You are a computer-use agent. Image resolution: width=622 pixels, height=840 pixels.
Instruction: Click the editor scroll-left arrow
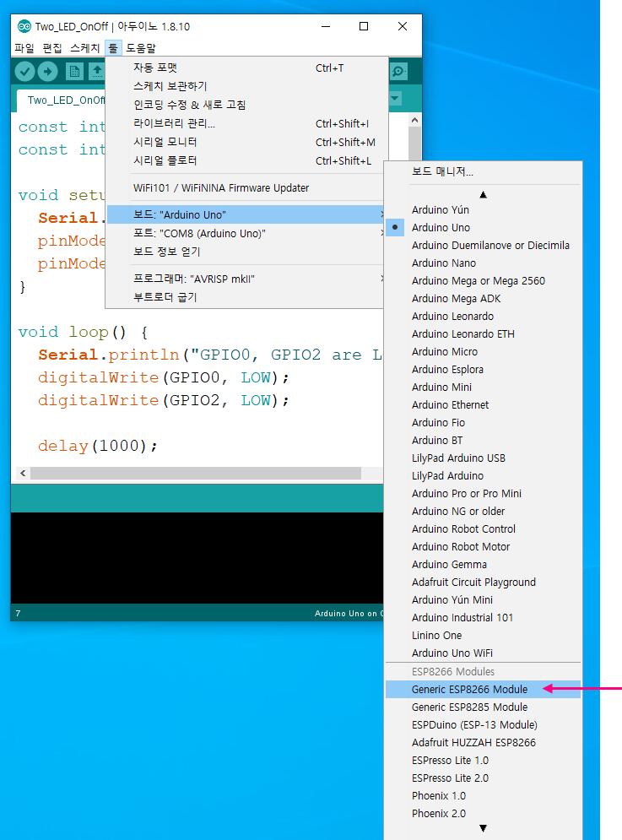click(23, 473)
